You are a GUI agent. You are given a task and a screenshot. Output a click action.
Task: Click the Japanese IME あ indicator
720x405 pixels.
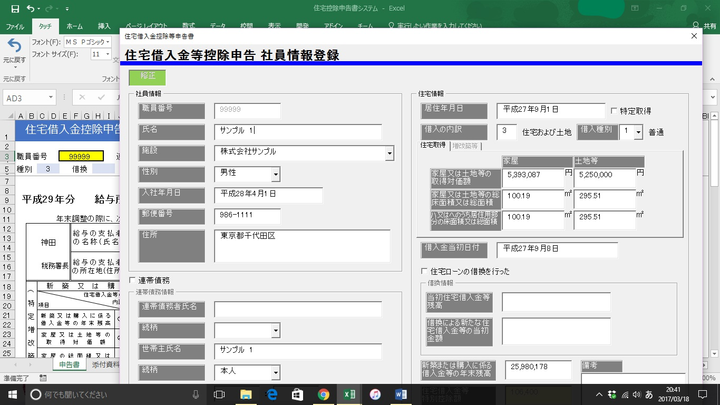tap(649, 394)
